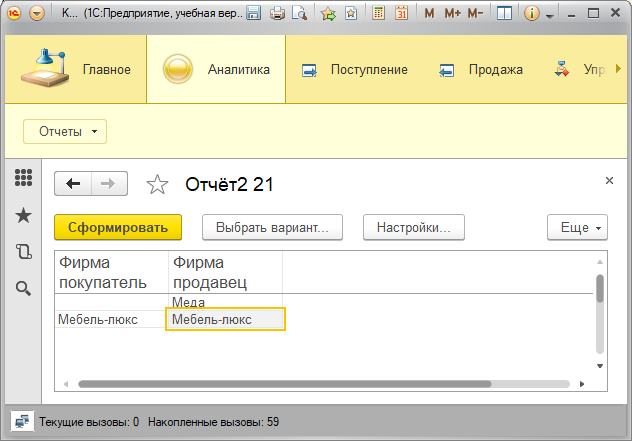This screenshot has width=632, height=441.
Task: Open the Отчеты dropdown menu
Action: (64, 131)
